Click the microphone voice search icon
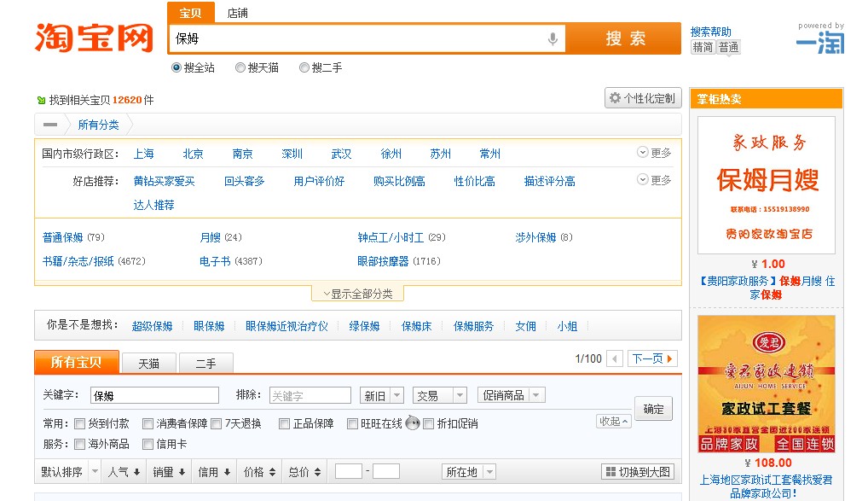The image size is (868, 501). [x=553, y=38]
